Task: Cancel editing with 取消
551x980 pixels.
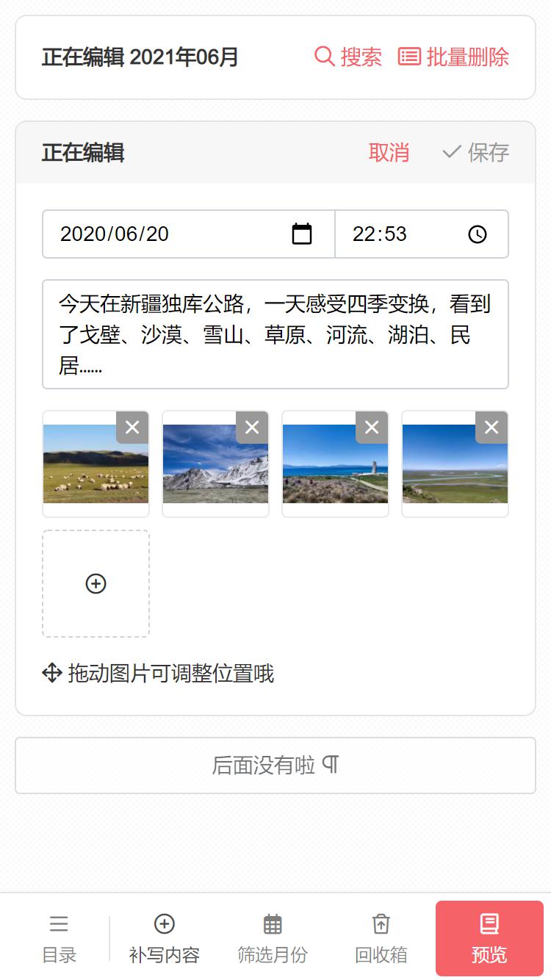Action: (x=389, y=153)
